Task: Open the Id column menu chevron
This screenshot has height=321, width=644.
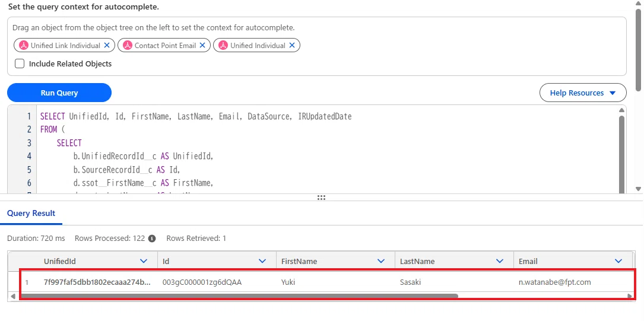Action: (x=262, y=261)
